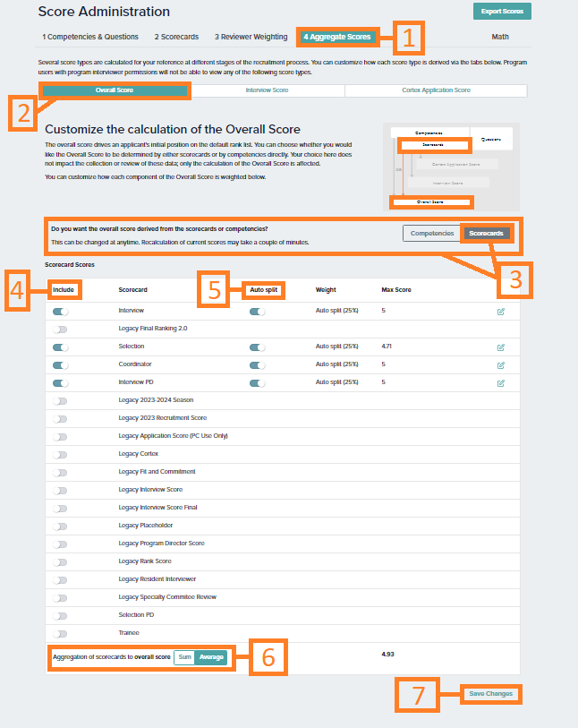Enable Include for Legacy Placeholder

[60, 527]
